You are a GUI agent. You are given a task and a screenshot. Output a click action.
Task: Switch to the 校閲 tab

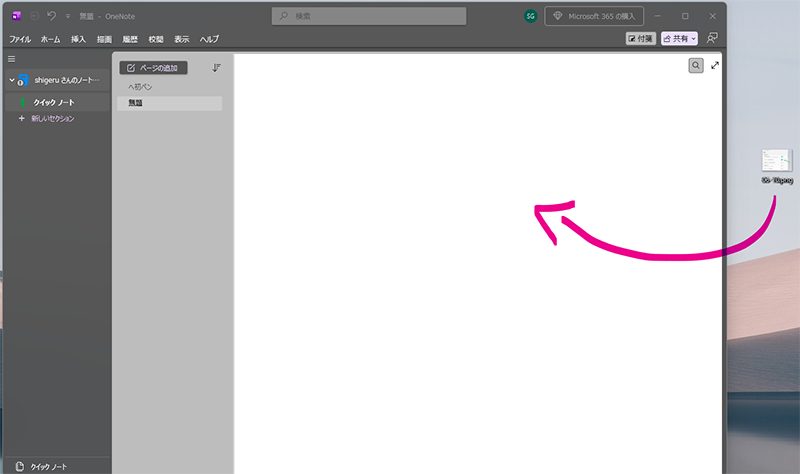156,39
